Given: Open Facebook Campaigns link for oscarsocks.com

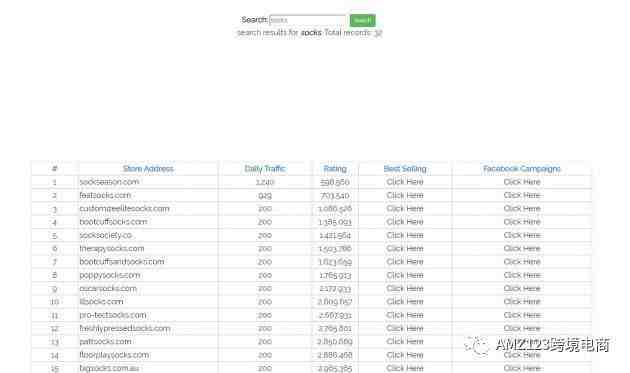Looking at the screenshot, I should point(522,289).
